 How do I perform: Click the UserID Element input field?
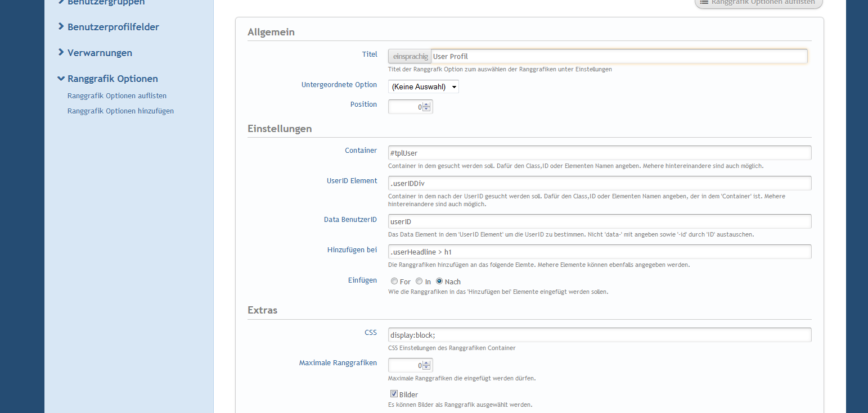(x=599, y=183)
